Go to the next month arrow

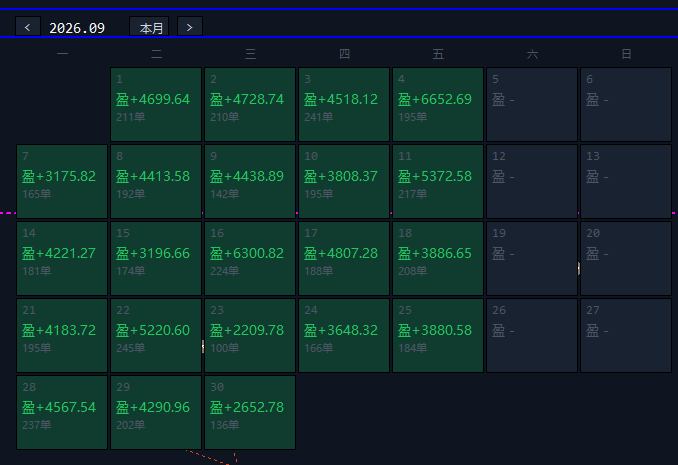pyautogui.click(x=190, y=27)
